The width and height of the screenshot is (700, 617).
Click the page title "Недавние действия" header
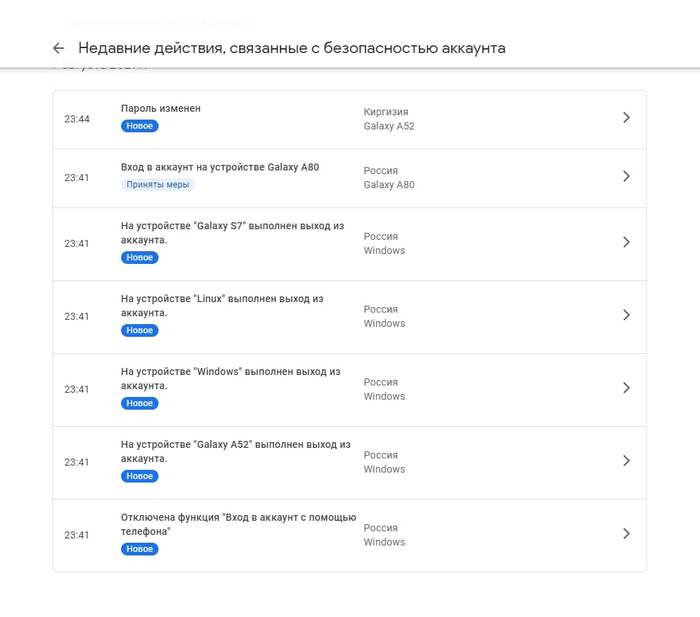point(292,48)
